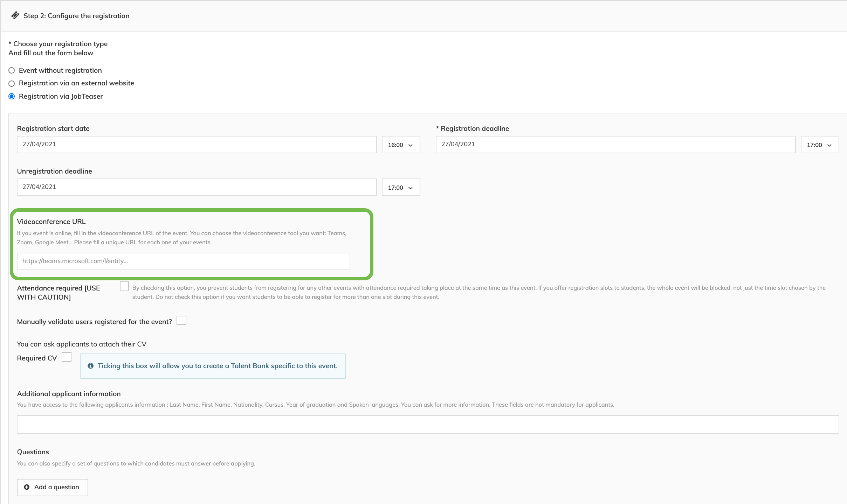Click the ticket icon beside Step 2 heading
Viewport: 847px width, 504px height.
(15, 15)
